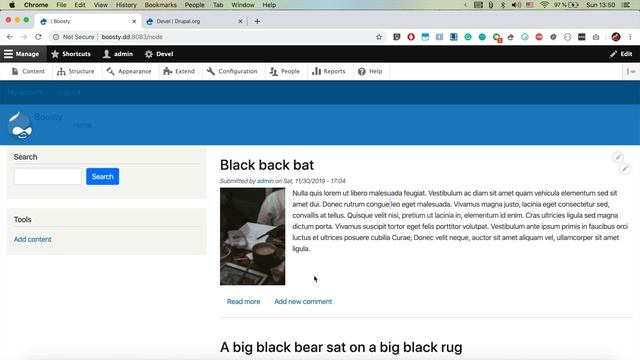
Task: Click upper contextual edit pencil icon
Action: (618, 157)
